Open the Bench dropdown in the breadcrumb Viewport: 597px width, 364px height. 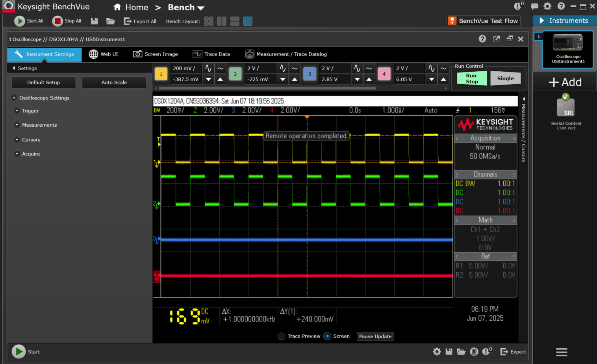pyautogui.click(x=186, y=7)
